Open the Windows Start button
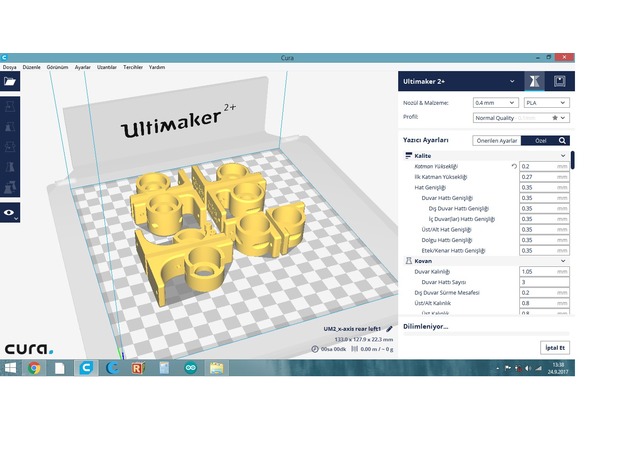This screenshot has width=628, height=472. point(10,368)
